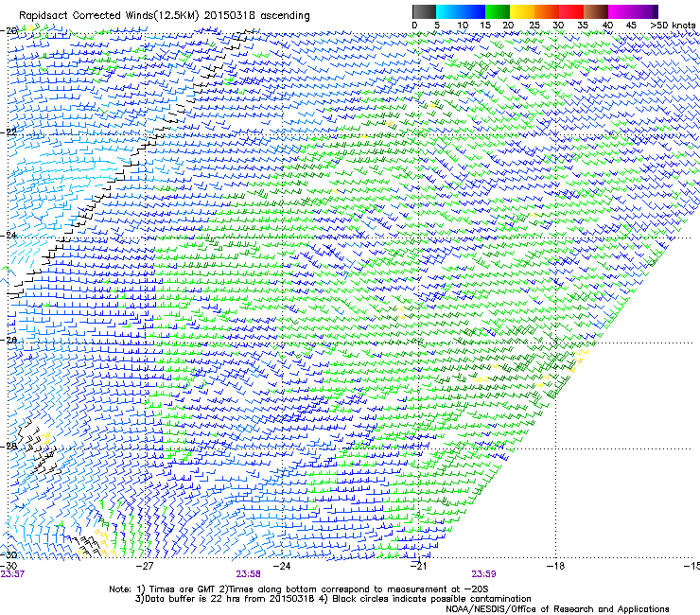
Task: Click legend tick label '40'
Action: pyautogui.click(x=607, y=26)
